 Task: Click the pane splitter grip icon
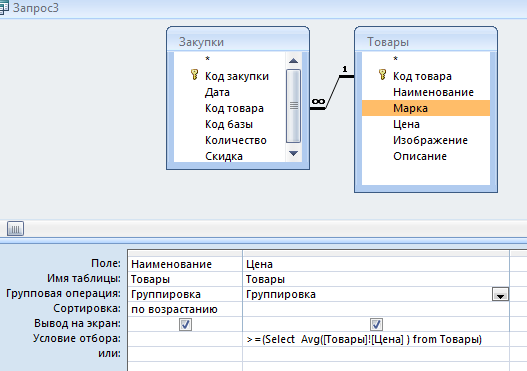pyautogui.click(x=15, y=229)
